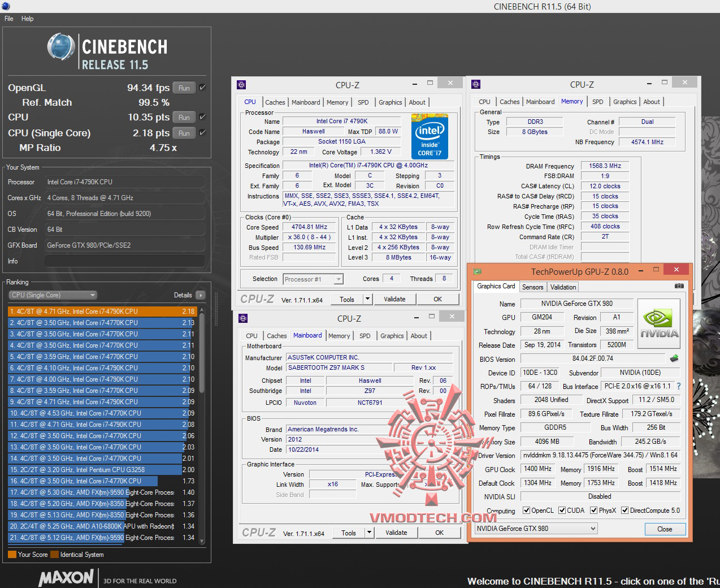Open the GeForce GTX 980 GPU selector
Viewport: 720px width, 588px height.
point(536,529)
